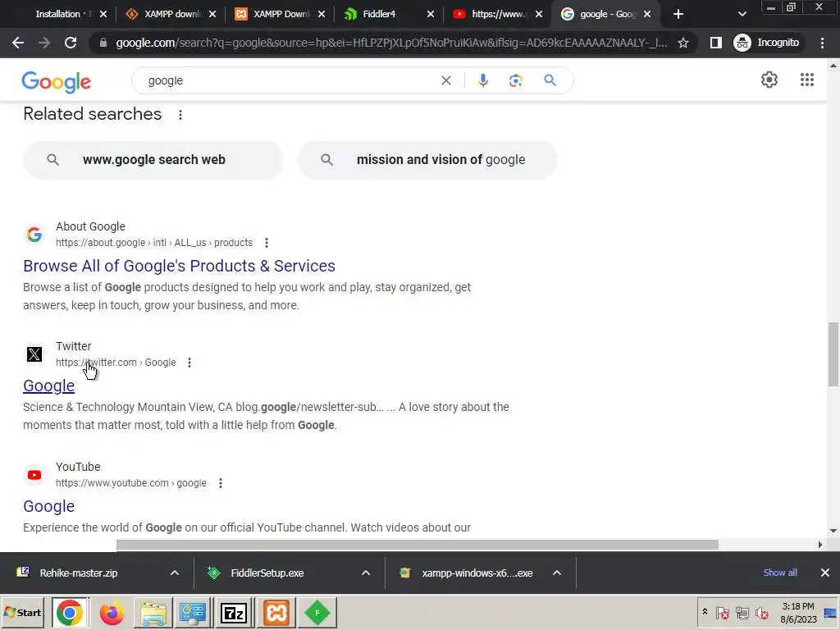Image resolution: width=840 pixels, height=630 pixels.
Task: Open the file explorer taskbar icon
Action: click(153, 613)
